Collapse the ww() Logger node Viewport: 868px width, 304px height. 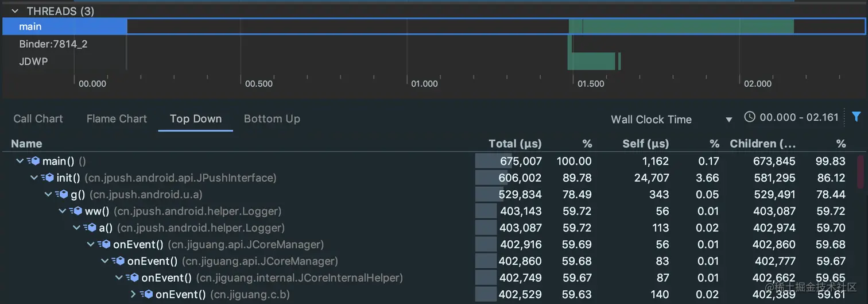click(62, 211)
